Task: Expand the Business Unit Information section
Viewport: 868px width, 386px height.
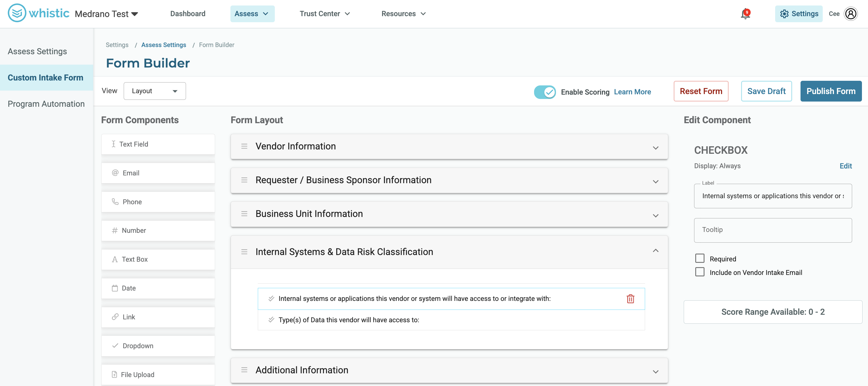Action: point(655,216)
